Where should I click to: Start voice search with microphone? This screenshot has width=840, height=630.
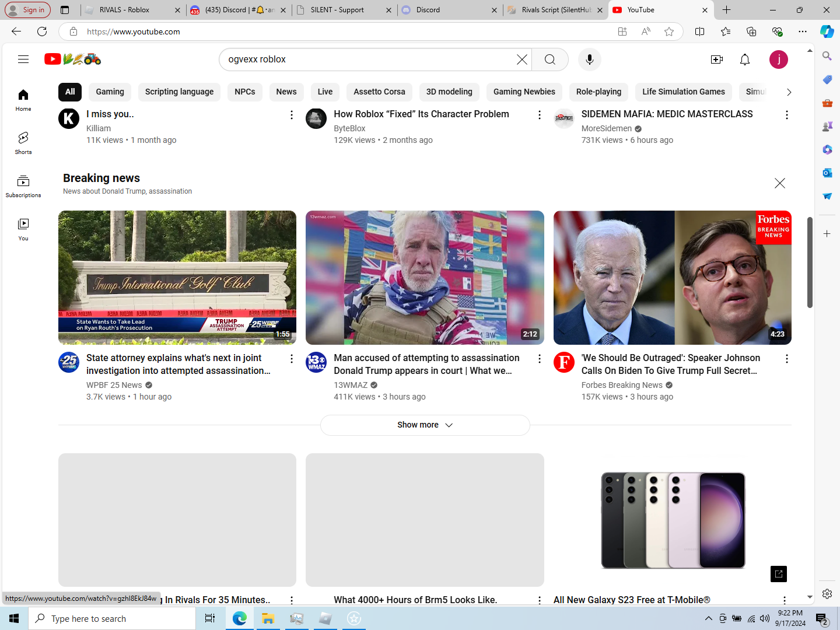click(589, 60)
